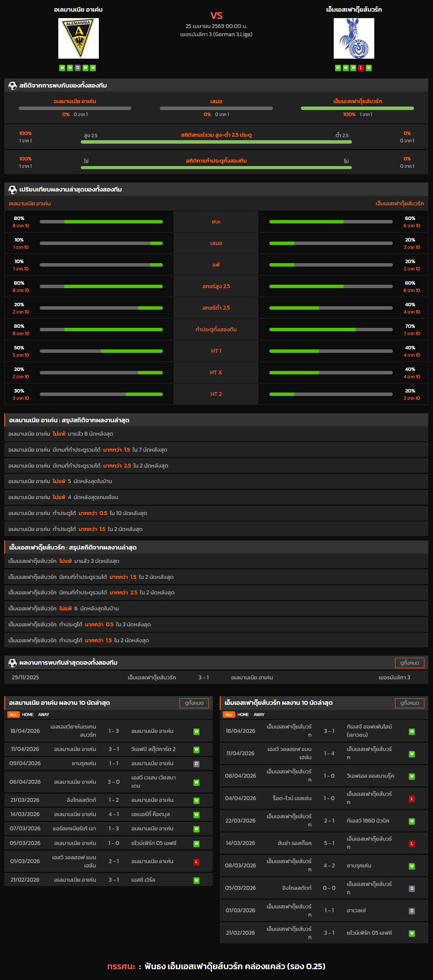Click soccer ball icon beside เปรียบเทียบผลงานล่าสุดของทั้งสองทีม
Viewport: 433px width, 980px height.
(x=13, y=190)
